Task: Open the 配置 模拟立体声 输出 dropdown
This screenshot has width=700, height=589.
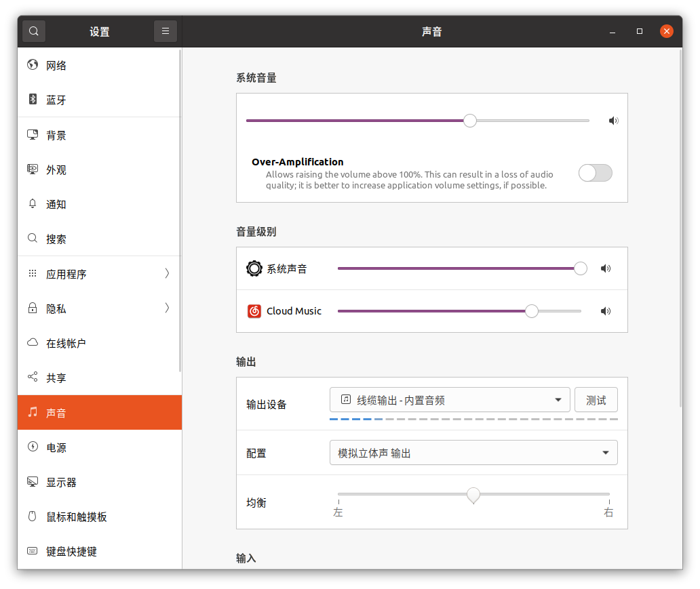Action: [x=473, y=453]
